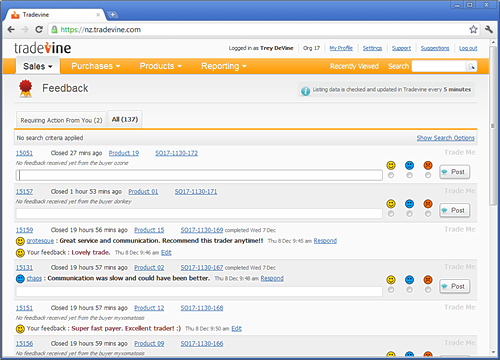The height and width of the screenshot is (360, 500).
Task: Select negative radio for row 15157
Action: tap(428, 214)
